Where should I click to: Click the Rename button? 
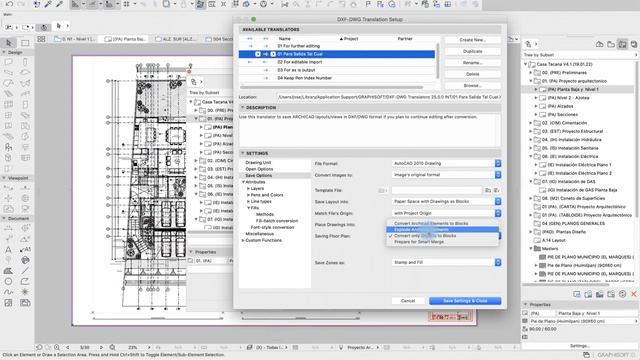[x=472, y=63]
